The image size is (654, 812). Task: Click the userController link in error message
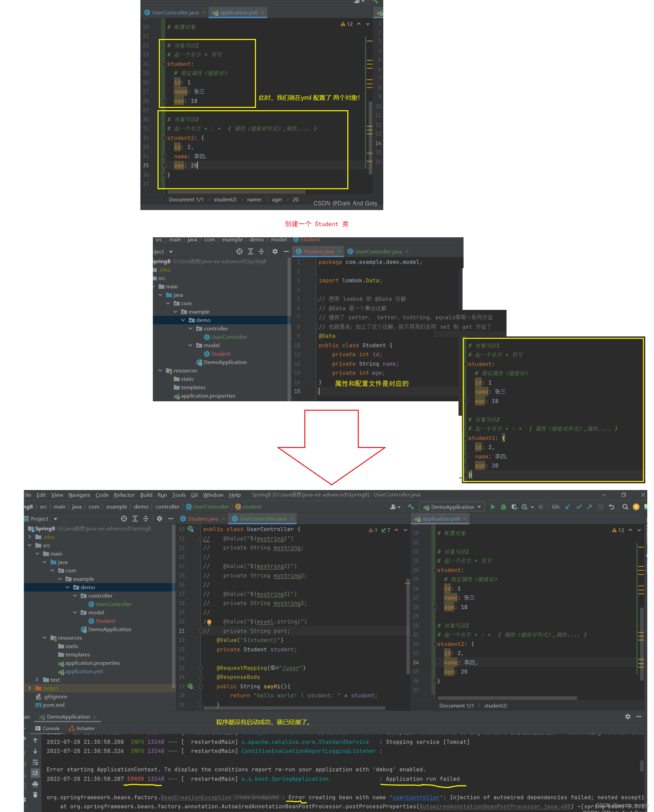[x=416, y=797]
